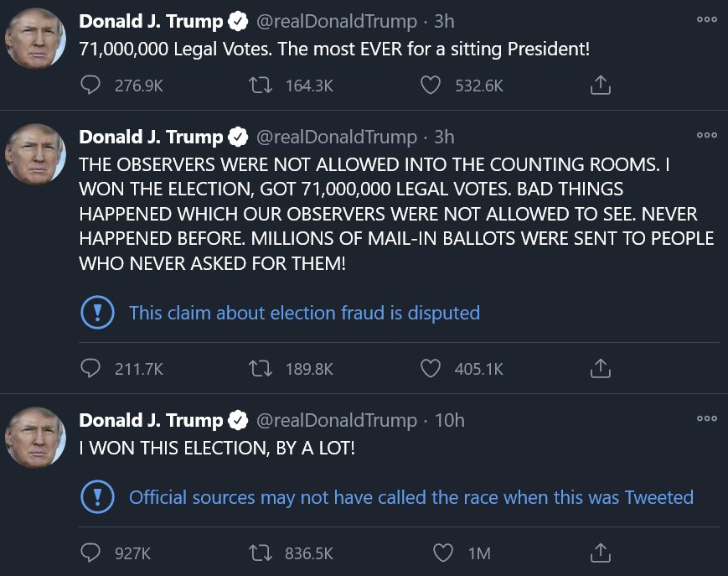Retweet the tweet with 836.5K retweets

(x=261, y=553)
